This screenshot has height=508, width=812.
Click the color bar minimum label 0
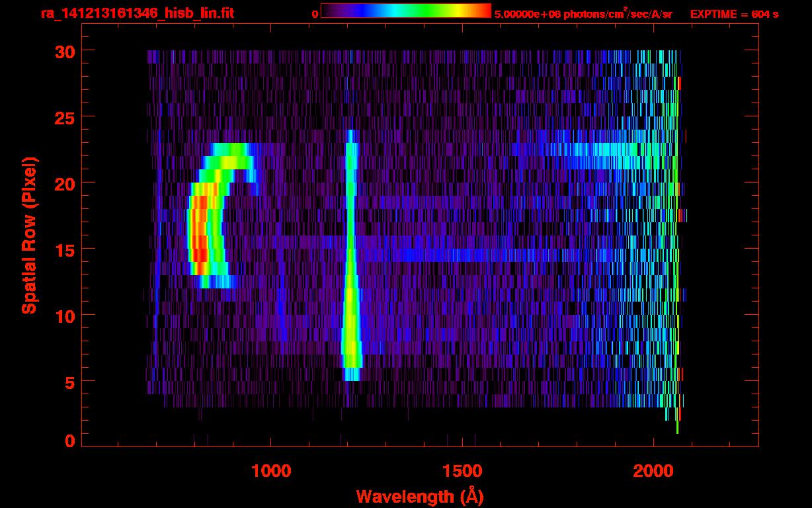coord(315,14)
